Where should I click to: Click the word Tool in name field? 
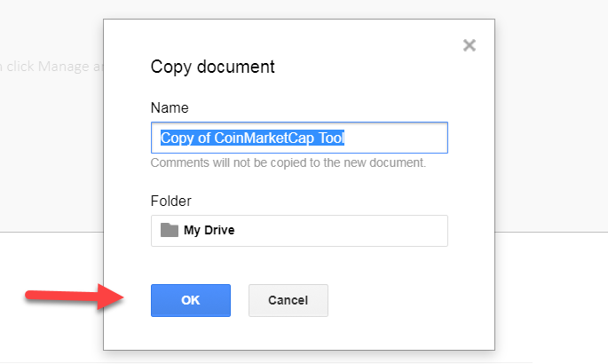pos(330,138)
